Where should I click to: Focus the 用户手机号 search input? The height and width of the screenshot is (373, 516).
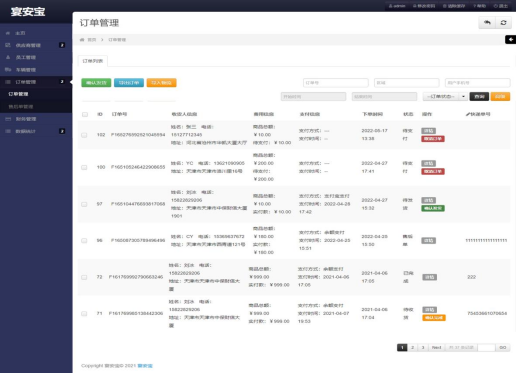(x=477, y=83)
